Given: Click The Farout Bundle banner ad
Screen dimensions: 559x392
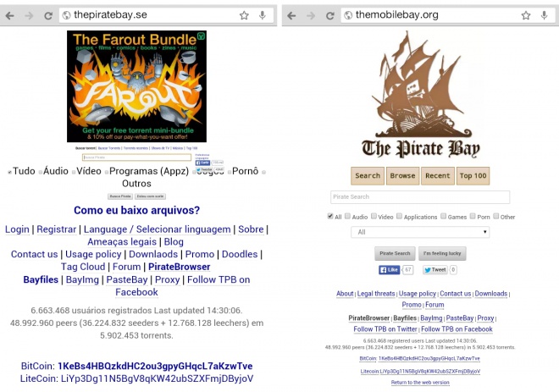Looking at the screenshot, I should pos(136,86).
